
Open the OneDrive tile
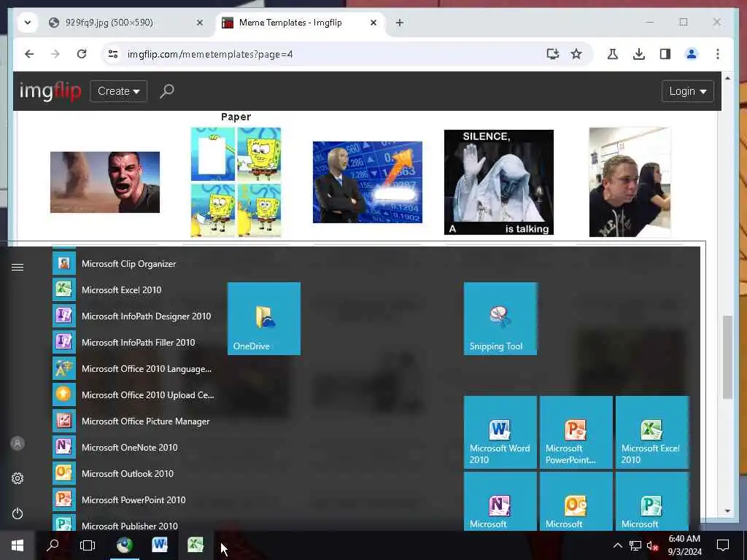click(x=264, y=319)
